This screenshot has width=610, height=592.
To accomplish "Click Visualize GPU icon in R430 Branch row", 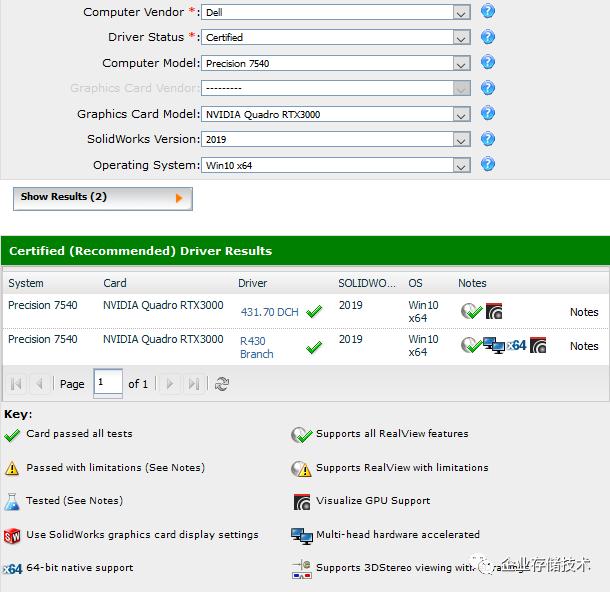I will (538, 345).
